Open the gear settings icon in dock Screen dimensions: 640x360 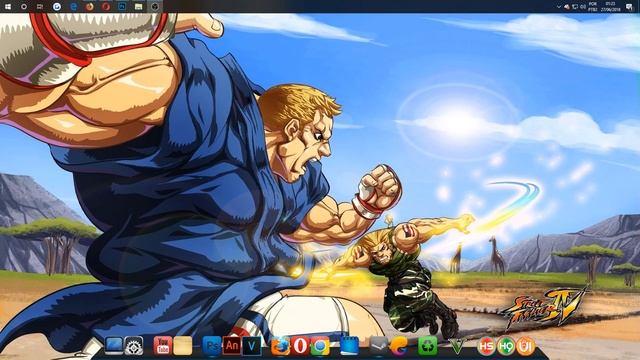(x=134, y=346)
